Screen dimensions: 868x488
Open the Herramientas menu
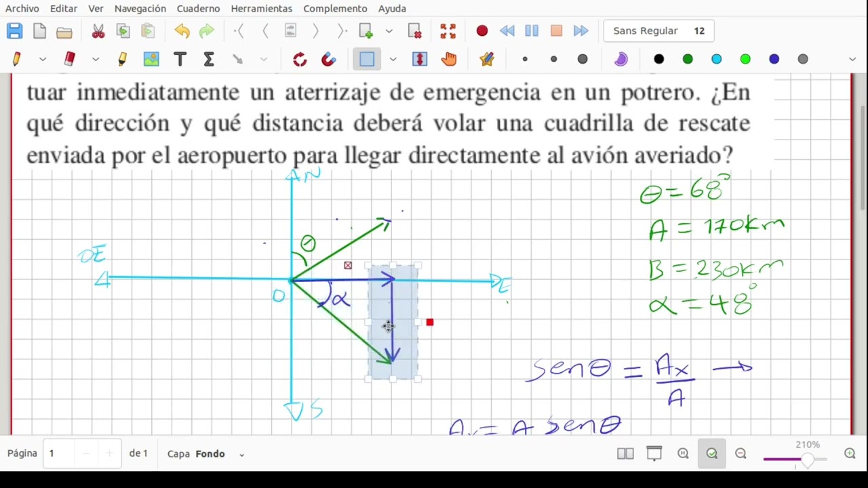[x=262, y=8]
